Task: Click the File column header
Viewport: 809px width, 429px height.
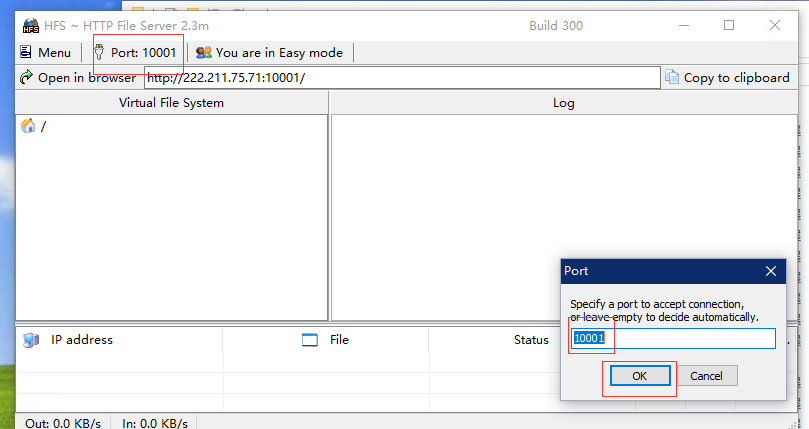Action: 339,339
